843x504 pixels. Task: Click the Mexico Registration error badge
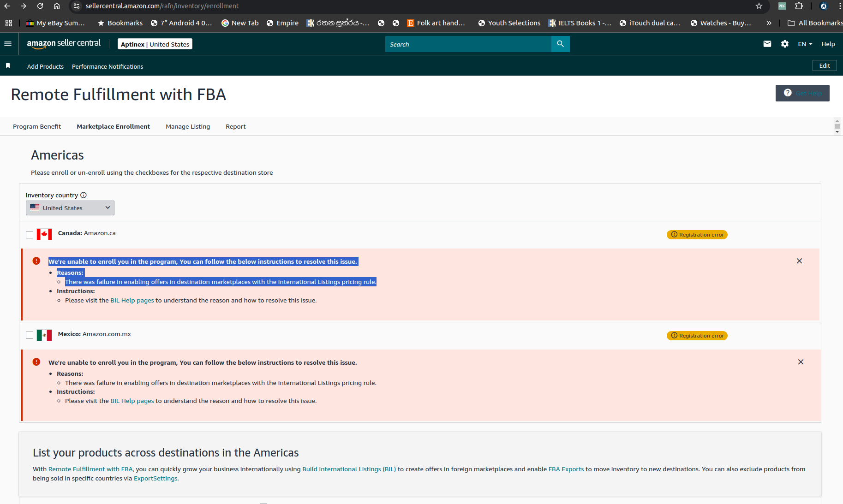pos(697,336)
